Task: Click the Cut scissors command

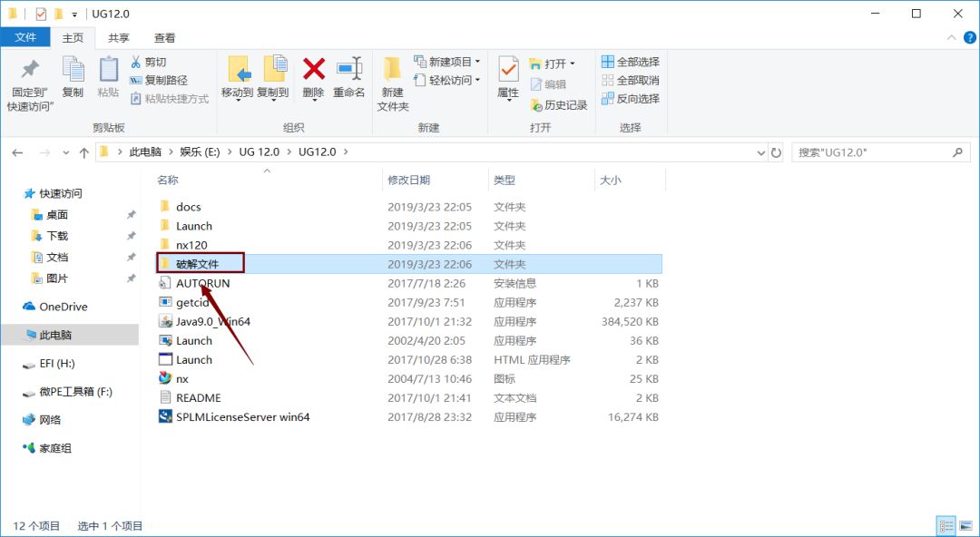Action: pos(148,62)
